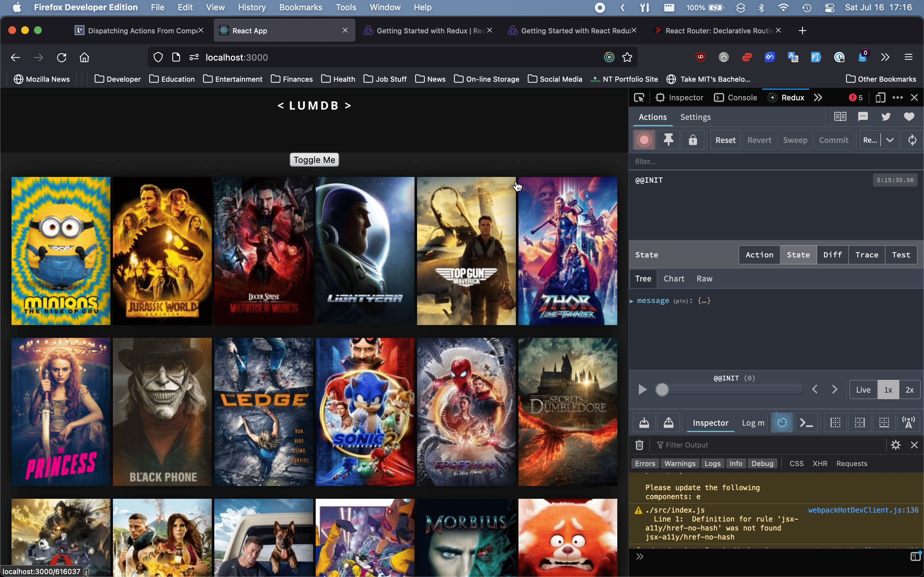Open the Re... instance dropdown chevron

pyautogui.click(x=890, y=140)
